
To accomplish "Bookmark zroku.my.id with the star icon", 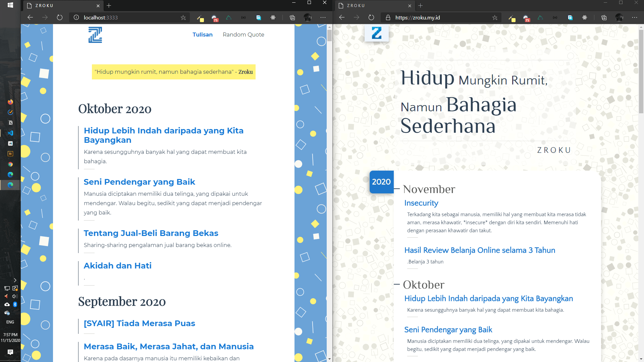I will 495,17.
